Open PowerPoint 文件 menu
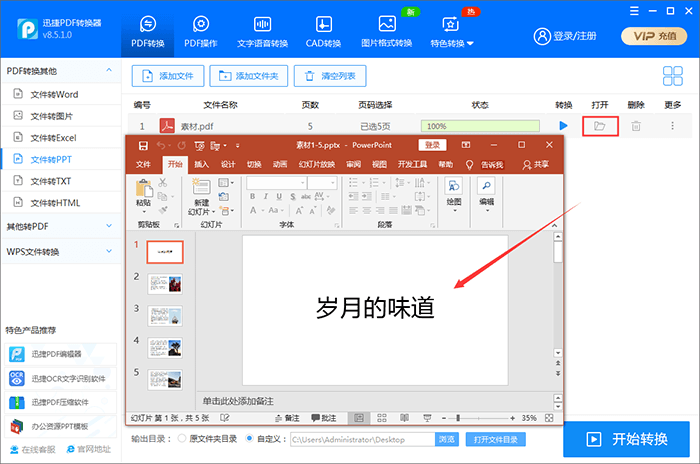Viewport: 700px width, 464px height. [143, 164]
